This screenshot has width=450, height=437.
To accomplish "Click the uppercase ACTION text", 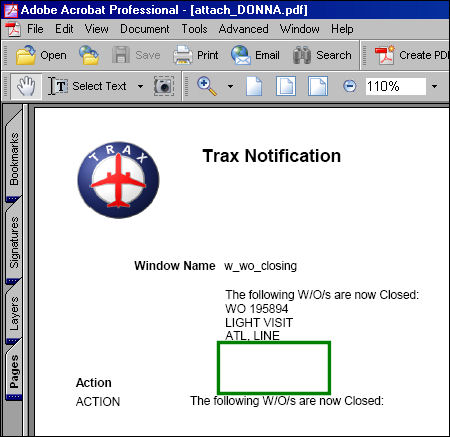I will coord(98,402).
